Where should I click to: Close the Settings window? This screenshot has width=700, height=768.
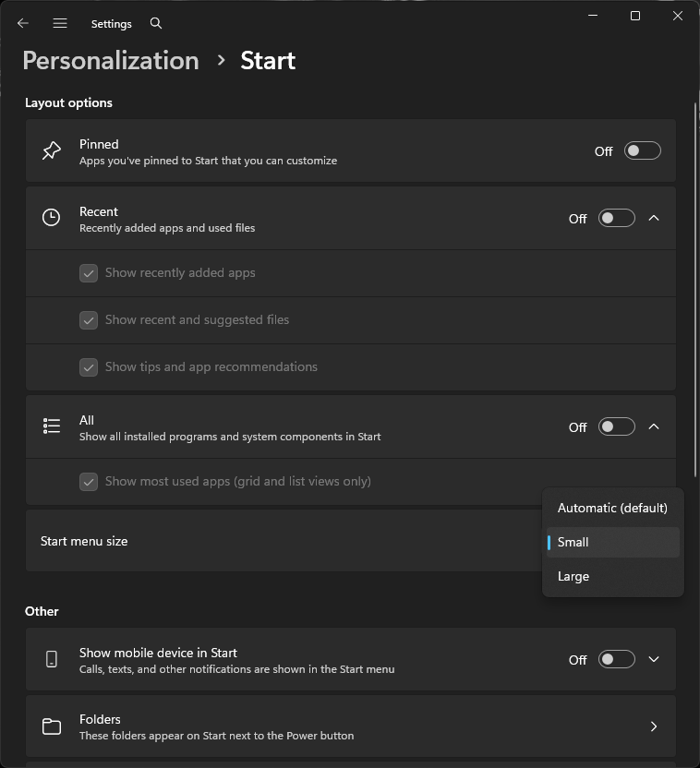pos(678,16)
